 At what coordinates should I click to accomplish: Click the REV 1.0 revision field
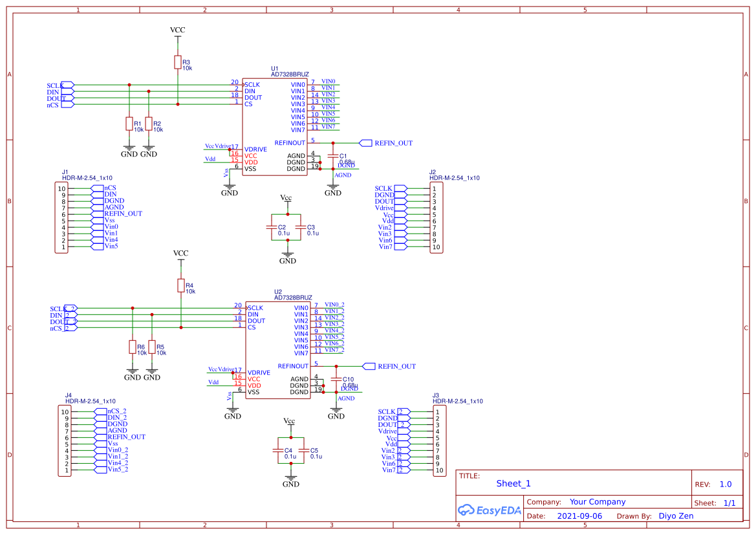(725, 483)
